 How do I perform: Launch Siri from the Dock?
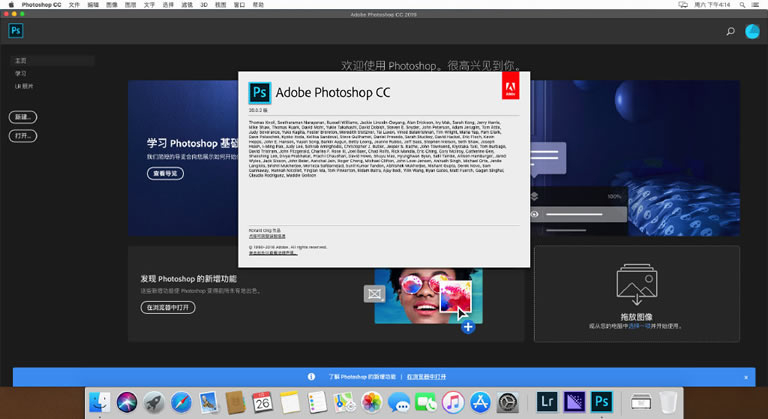[x=127, y=402]
